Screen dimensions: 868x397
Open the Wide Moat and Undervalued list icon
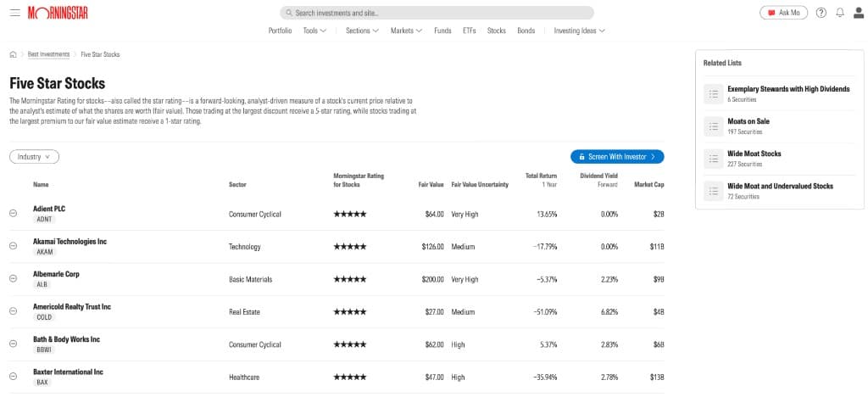[714, 191]
